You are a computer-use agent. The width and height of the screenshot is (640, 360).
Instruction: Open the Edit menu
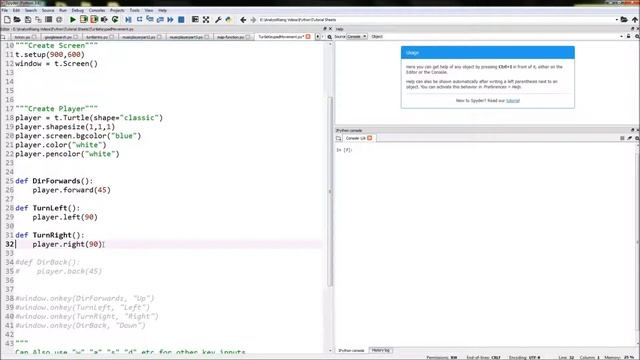pyautogui.click(x=16, y=10)
